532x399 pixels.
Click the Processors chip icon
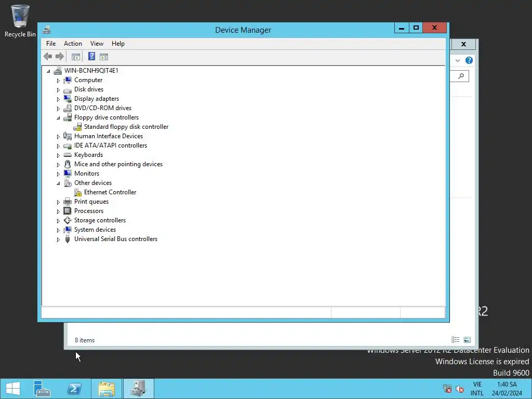(68, 211)
